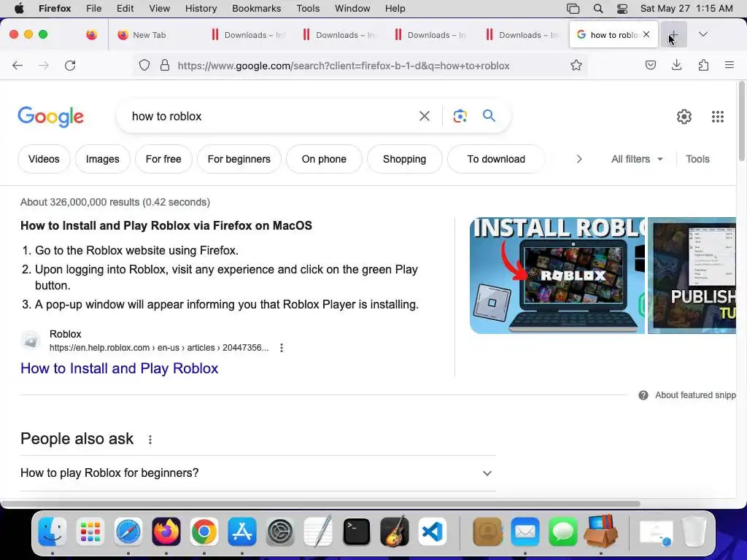Open the Firefox downloads panel
Viewport: 747px width, 560px height.
676,65
